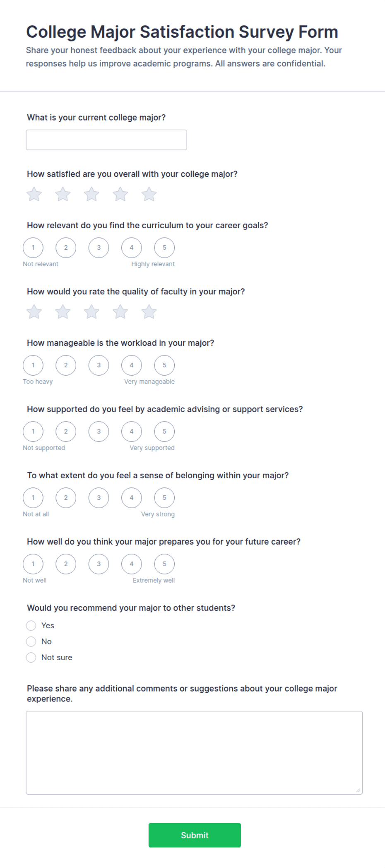Rate faculty quality four stars
385x868 pixels.
[x=120, y=312]
